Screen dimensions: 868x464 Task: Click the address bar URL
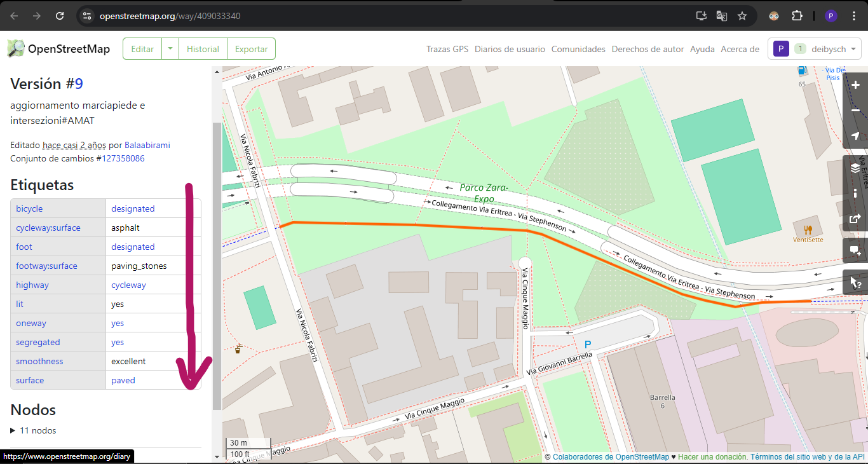170,16
